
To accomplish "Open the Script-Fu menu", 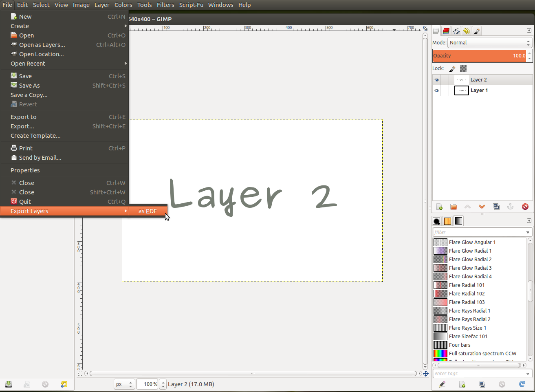I will tap(191, 5).
